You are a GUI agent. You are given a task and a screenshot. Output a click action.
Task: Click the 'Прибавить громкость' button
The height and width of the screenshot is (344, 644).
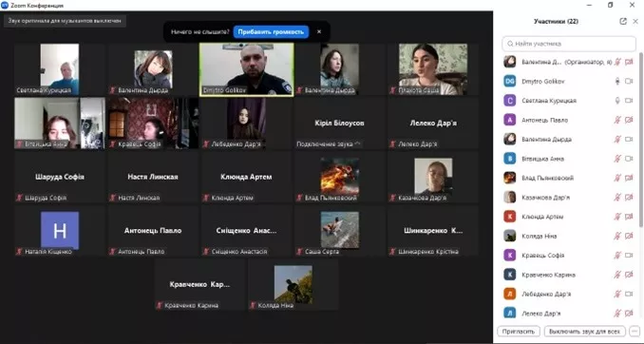pos(271,31)
